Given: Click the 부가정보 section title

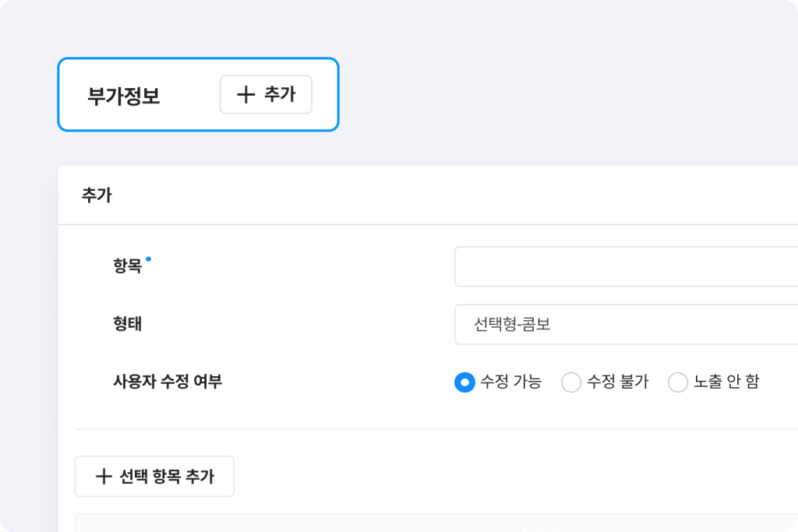Looking at the screenshot, I should pyautogui.click(x=124, y=96).
